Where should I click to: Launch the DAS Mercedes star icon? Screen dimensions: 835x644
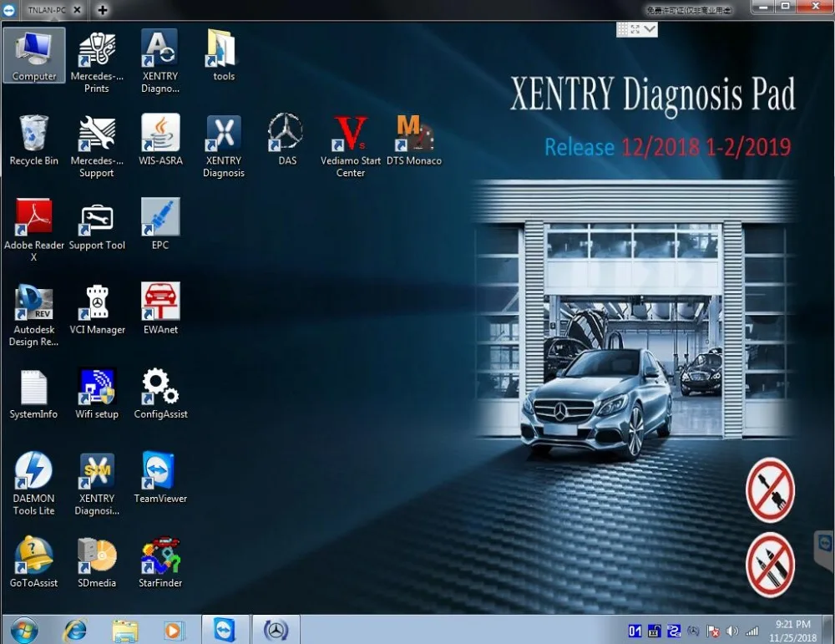point(286,134)
